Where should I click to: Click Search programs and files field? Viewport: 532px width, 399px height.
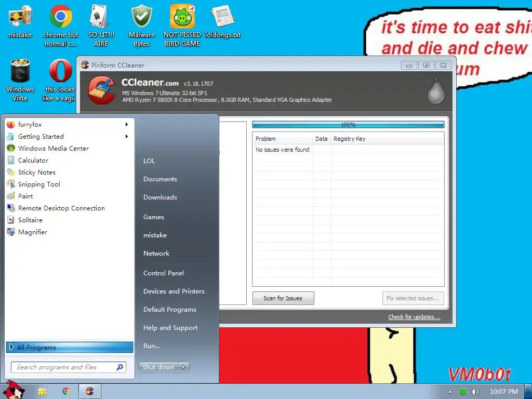pyautogui.click(x=69, y=367)
